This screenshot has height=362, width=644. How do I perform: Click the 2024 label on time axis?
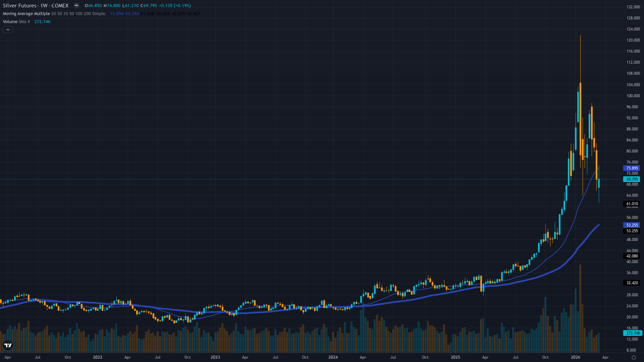(x=333, y=357)
